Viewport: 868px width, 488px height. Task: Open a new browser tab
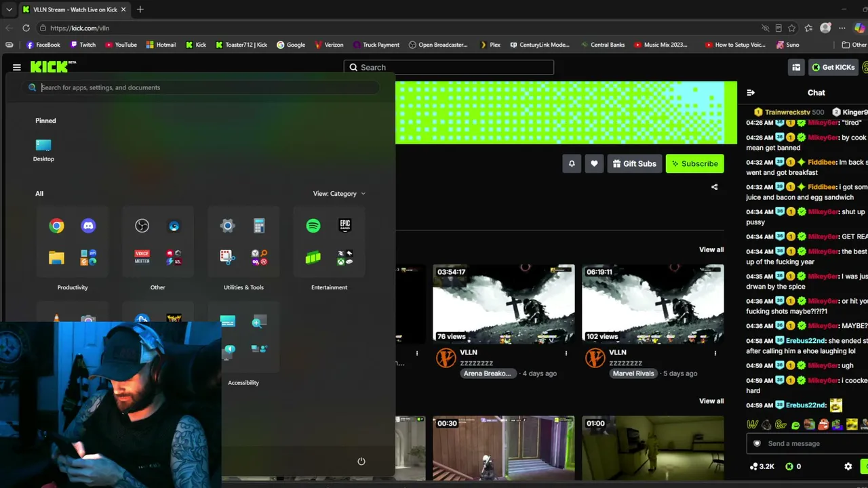tap(140, 9)
